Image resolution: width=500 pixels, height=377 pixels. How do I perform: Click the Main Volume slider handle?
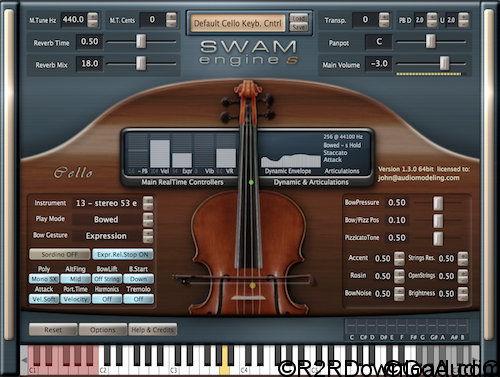444,63
